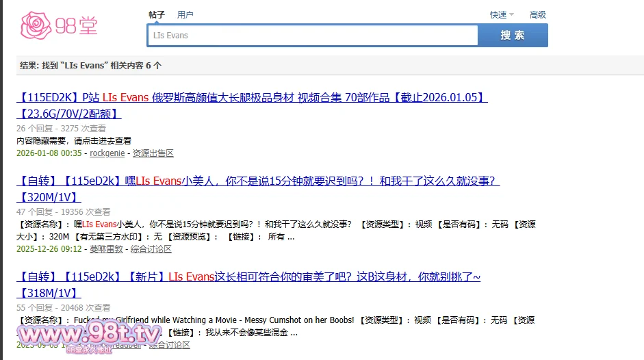Click the 【318M/1V】 title line

(49, 293)
